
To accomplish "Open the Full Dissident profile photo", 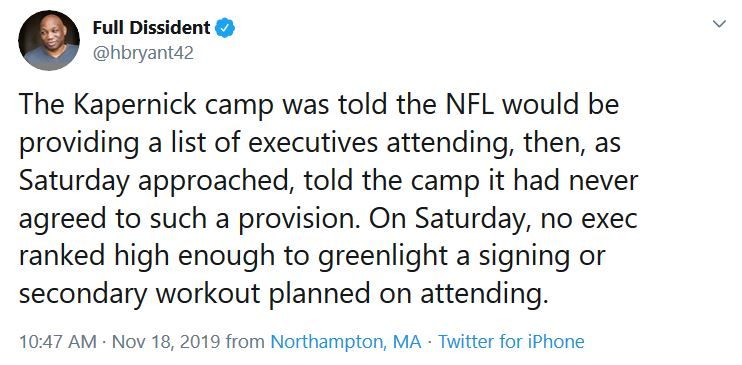I will click(x=49, y=40).
